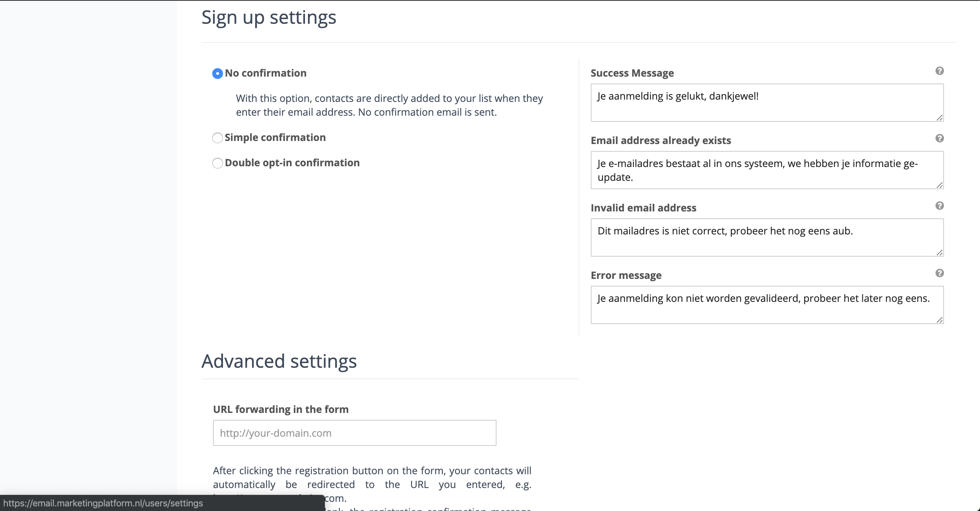Image resolution: width=980 pixels, height=511 pixels.
Task: Open help icon for Error message
Action: point(939,273)
